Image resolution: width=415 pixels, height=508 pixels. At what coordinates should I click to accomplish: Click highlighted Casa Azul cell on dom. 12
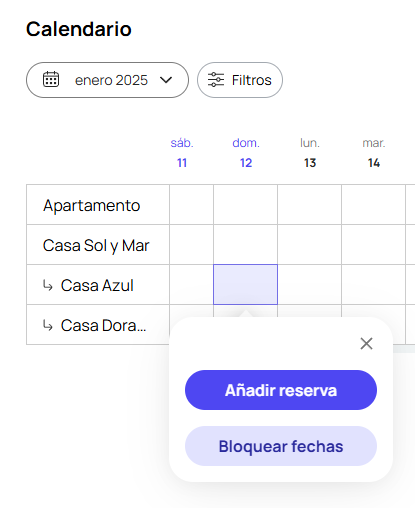[245, 284]
